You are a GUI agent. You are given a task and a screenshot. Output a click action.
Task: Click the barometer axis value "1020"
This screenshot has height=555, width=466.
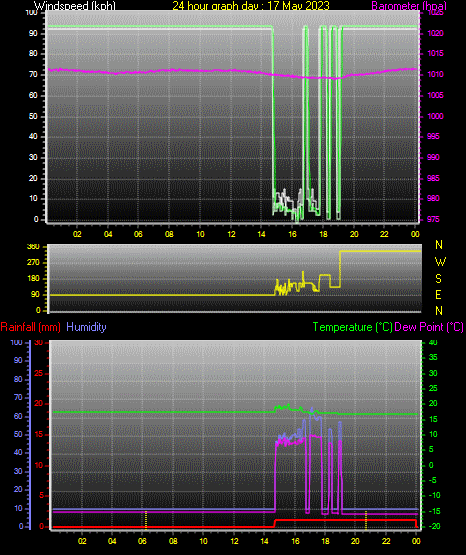pos(435,33)
